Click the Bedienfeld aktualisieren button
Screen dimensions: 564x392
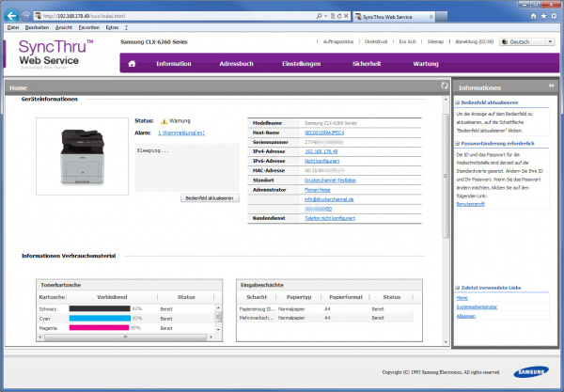click(211, 198)
